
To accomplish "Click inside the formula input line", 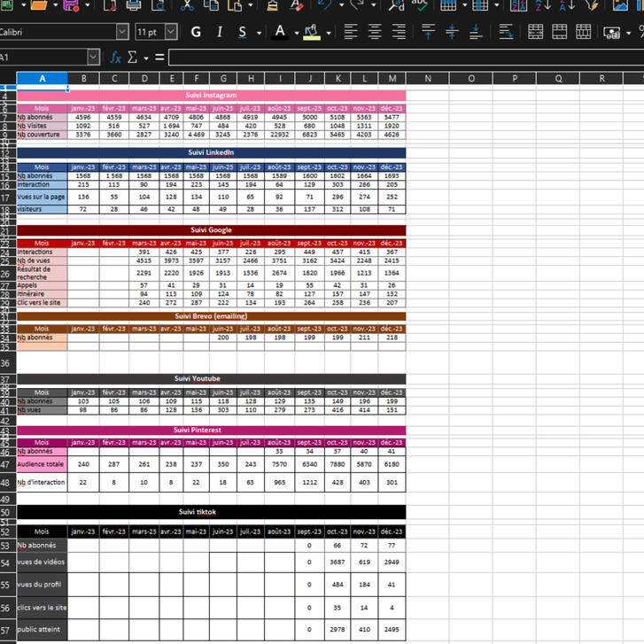I will point(399,58).
